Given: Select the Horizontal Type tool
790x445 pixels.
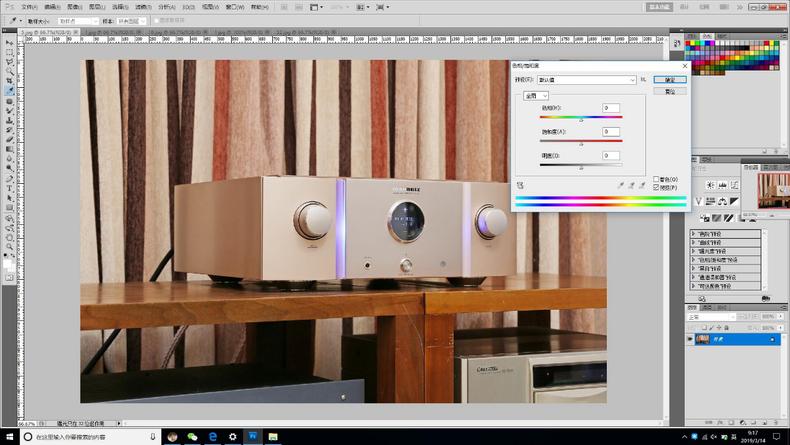Looking at the screenshot, I should pos(9,187).
